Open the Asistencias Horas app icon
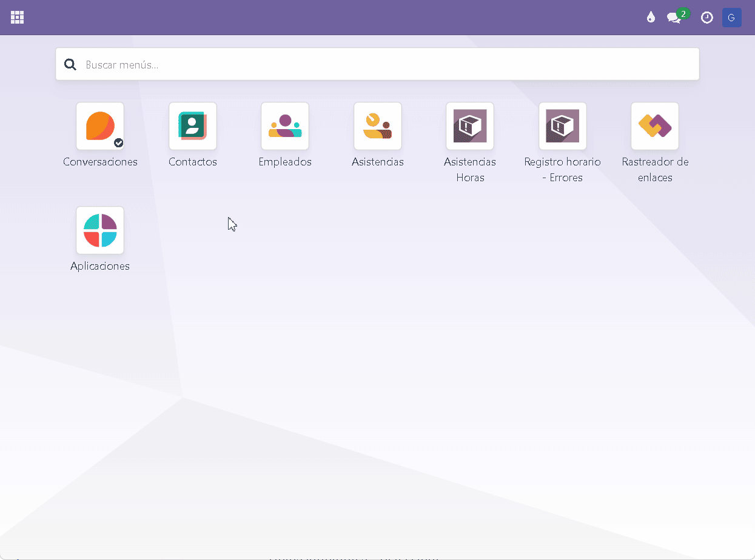This screenshot has width=755, height=560. pos(469,125)
